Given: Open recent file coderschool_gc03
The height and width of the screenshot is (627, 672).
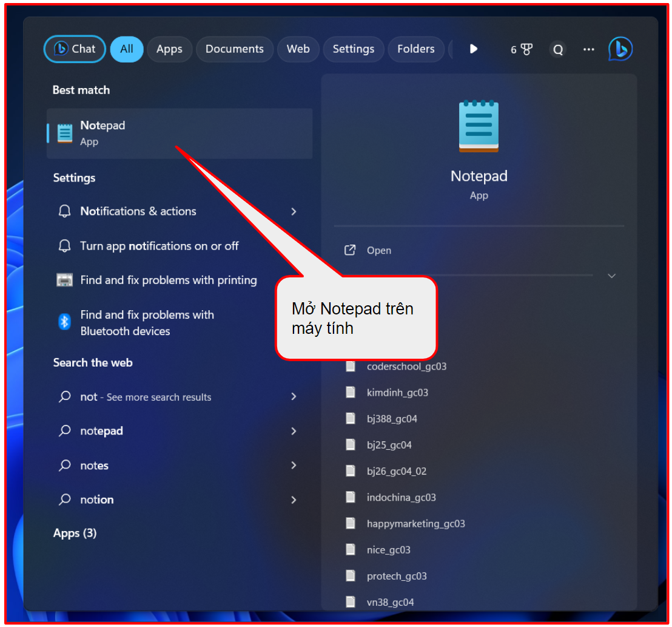Looking at the screenshot, I should 406,367.
